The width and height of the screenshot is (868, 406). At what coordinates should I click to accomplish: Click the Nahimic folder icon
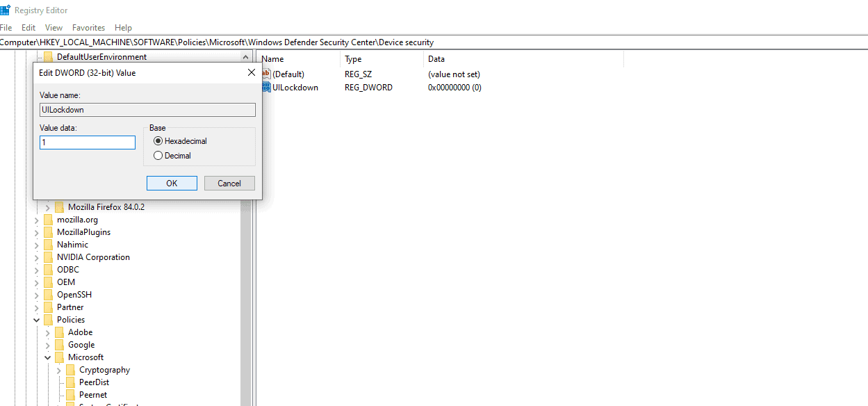(x=48, y=245)
